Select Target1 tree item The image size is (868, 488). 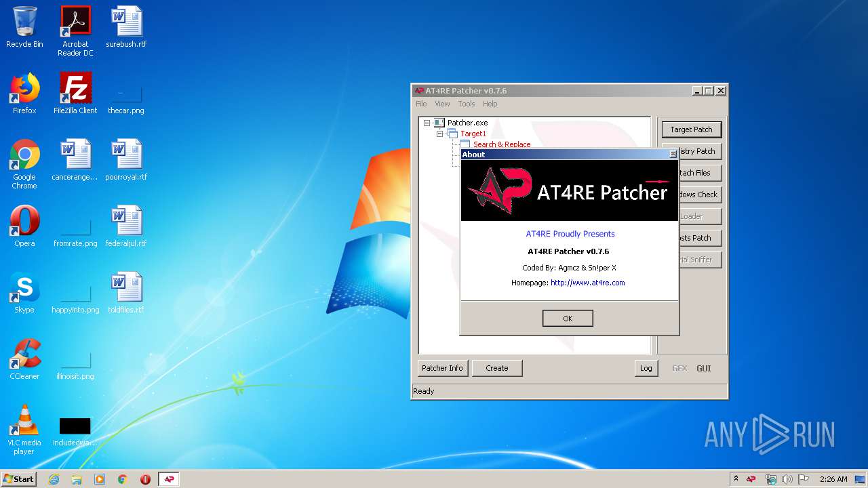coord(473,134)
